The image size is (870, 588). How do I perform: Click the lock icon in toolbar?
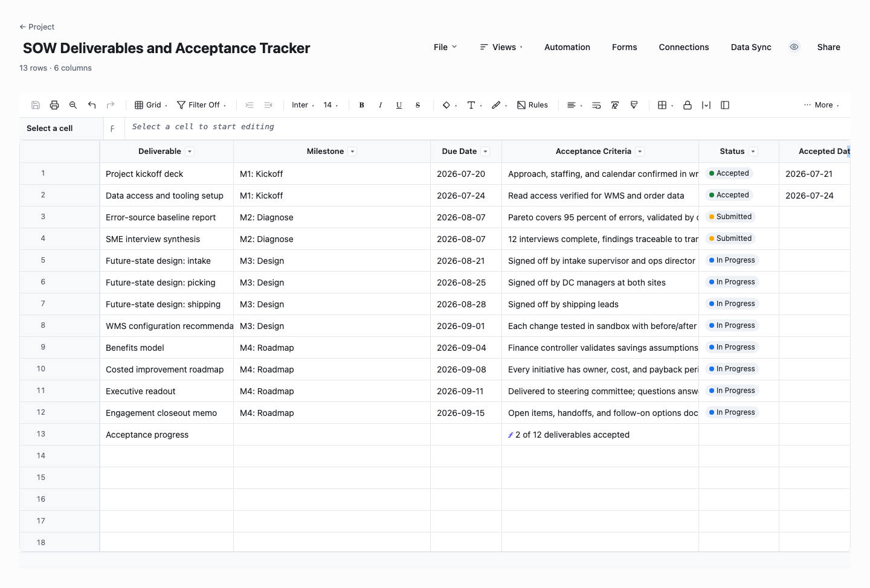(x=688, y=105)
